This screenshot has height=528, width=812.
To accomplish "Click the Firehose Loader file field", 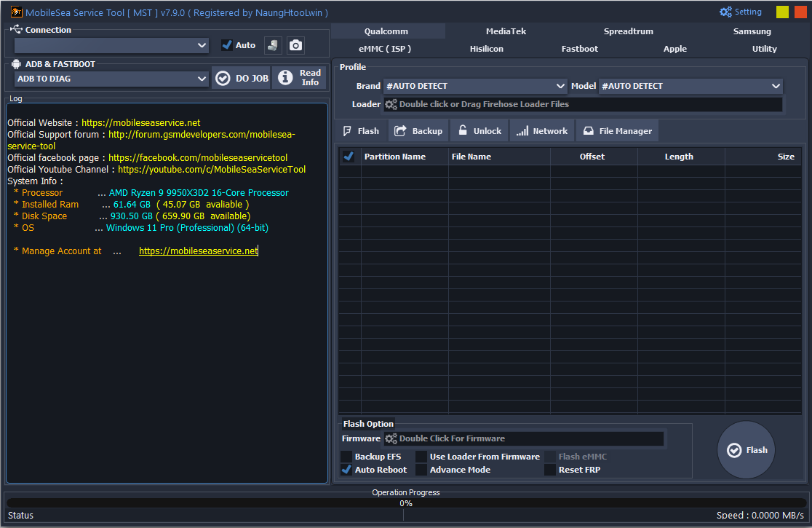I will [583, 105].
